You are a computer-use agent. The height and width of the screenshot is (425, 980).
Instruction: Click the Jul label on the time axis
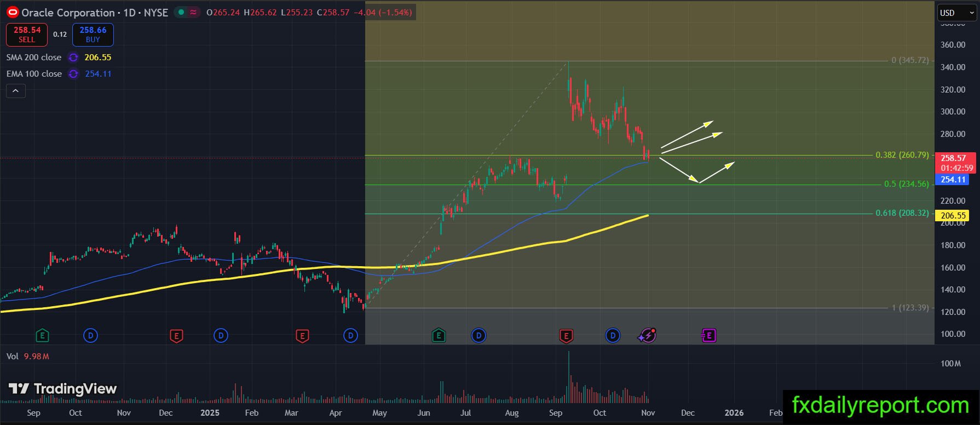465,413
